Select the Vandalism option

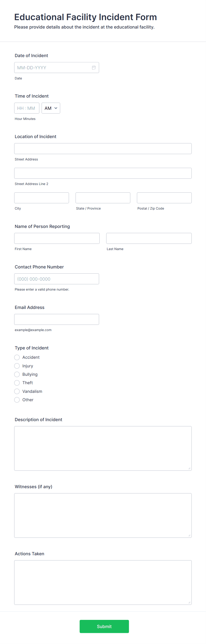pos(17,391)
